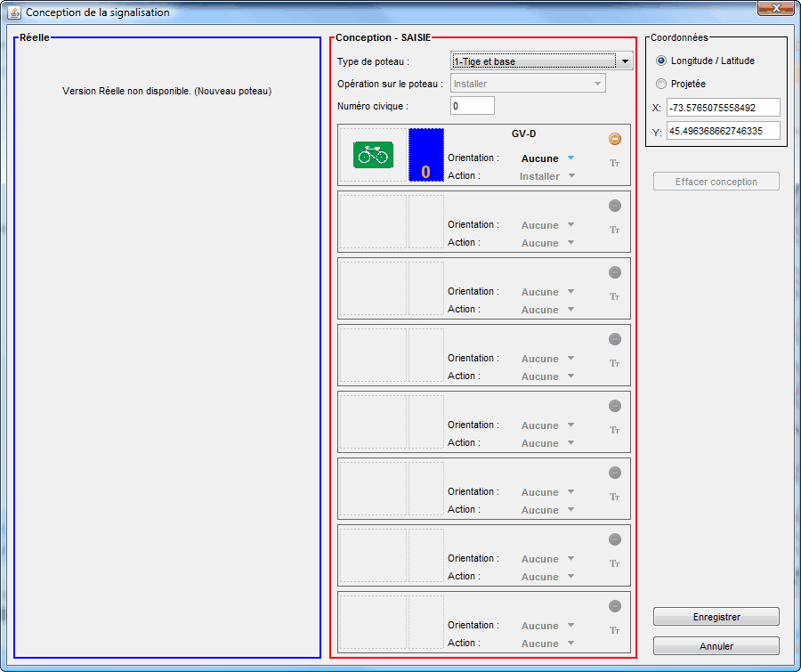Click the text (Tт) icon in fourth sign row
The width and height of the screenshot is (801, 672).
(x=614, y=363)
